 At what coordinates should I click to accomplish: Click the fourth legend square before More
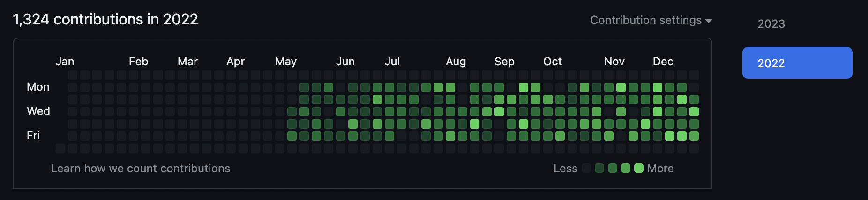pyautogui.click(x=599, y=168)
